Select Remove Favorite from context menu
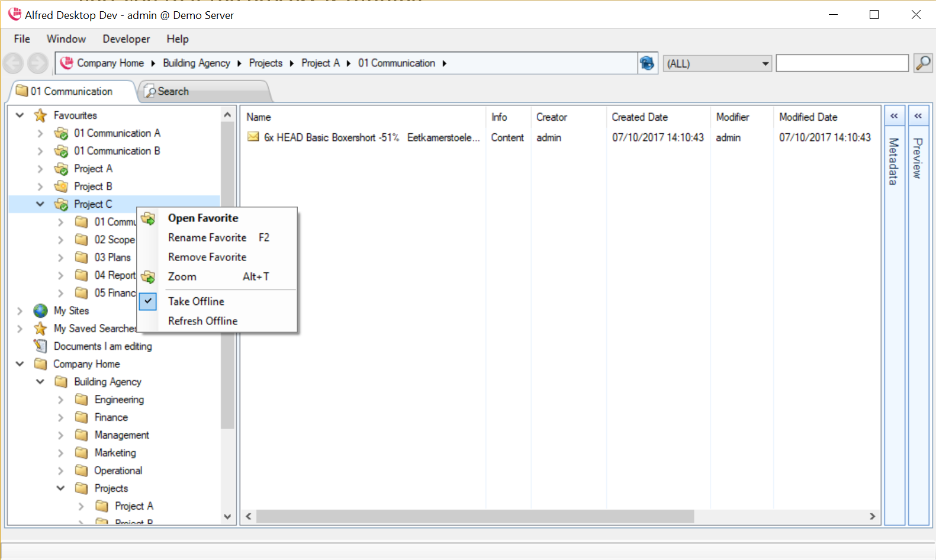The height and width of the screenshot is (560, 936). click(x=207, y=257)
